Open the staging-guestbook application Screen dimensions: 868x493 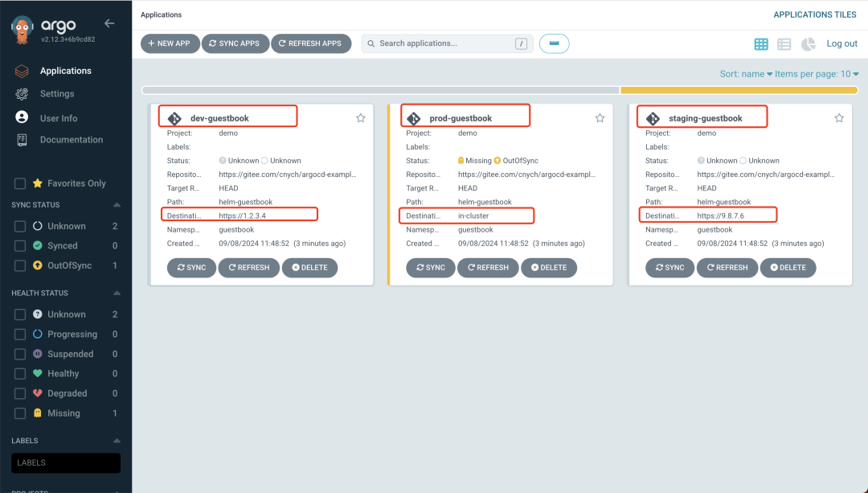pos(706,118)
